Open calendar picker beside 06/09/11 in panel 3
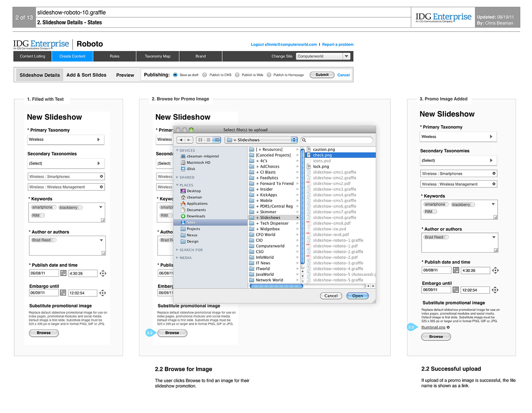 456,290
